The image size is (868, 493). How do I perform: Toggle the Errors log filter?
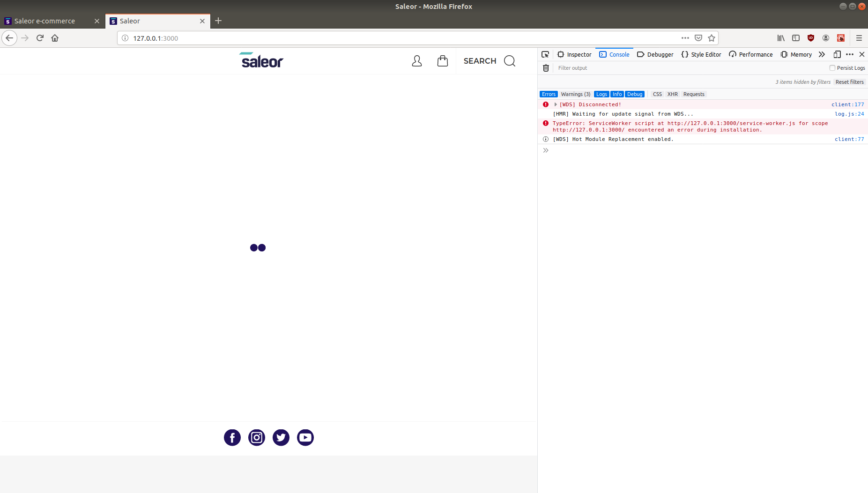549,94
